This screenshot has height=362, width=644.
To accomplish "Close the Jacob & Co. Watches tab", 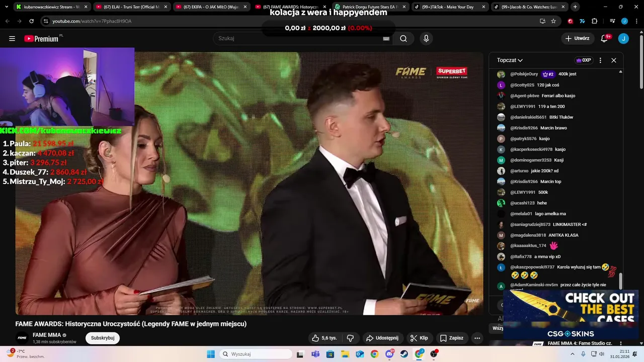I will (x=563, y=7).
